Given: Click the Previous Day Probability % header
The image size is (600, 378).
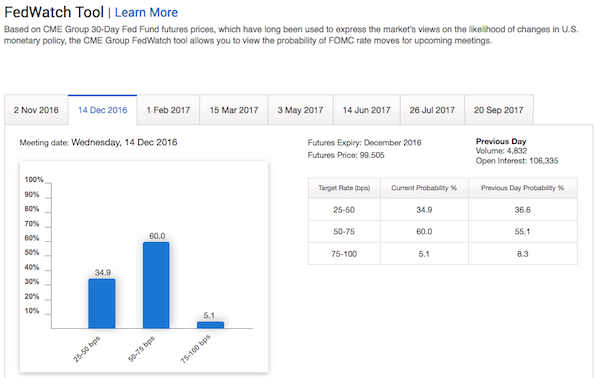Looking at the screenshot, I should [x=523, y=188].
